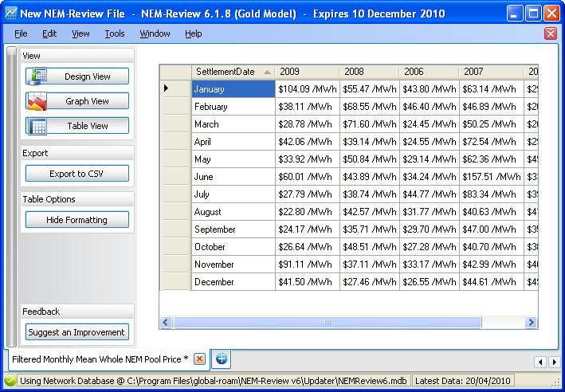Click the Export panel header
565x392 pixels.
pyautogui.click(x=77, y=153)
